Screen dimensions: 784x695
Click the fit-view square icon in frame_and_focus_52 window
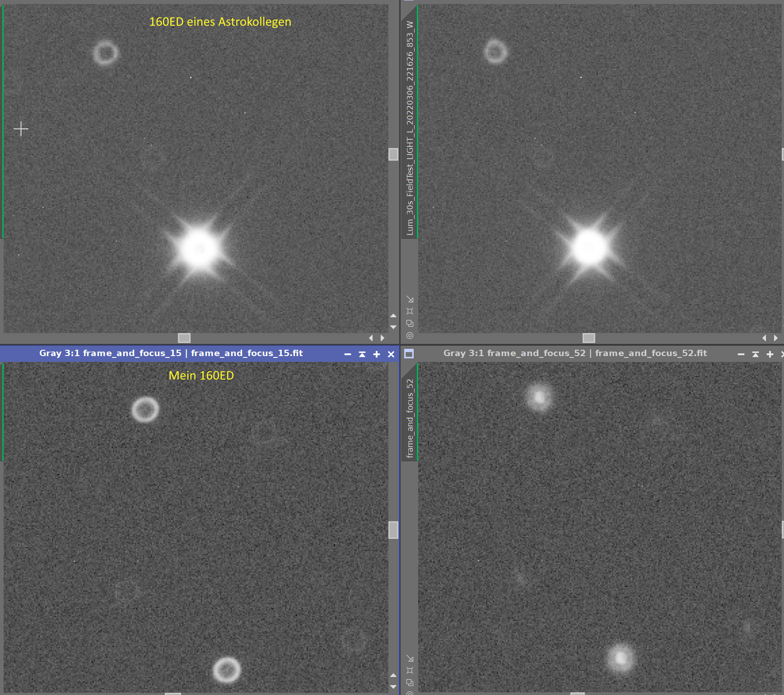pyautogui.click(x=410, y=671)
